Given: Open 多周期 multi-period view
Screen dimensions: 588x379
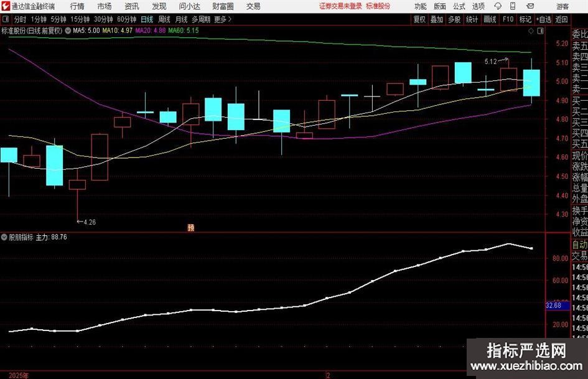Looking at the screenshot, I should (201, 19).
